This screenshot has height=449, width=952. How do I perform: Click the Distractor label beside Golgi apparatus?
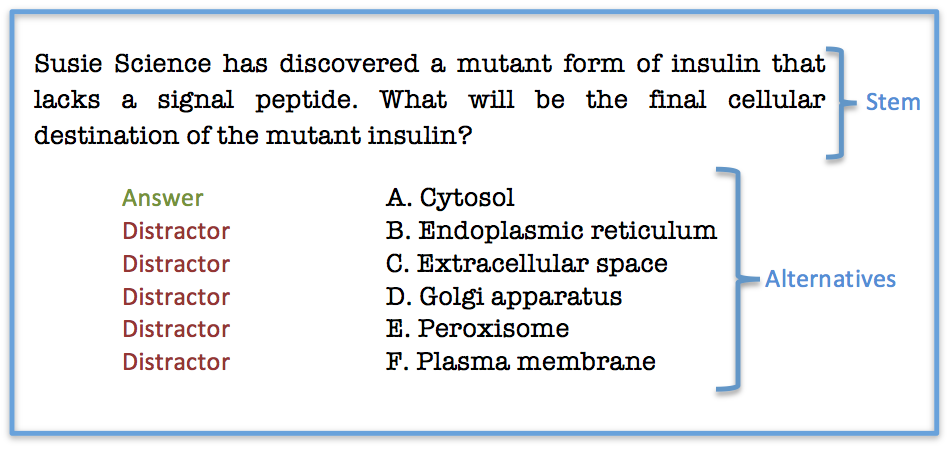click(x=176, y=297)
